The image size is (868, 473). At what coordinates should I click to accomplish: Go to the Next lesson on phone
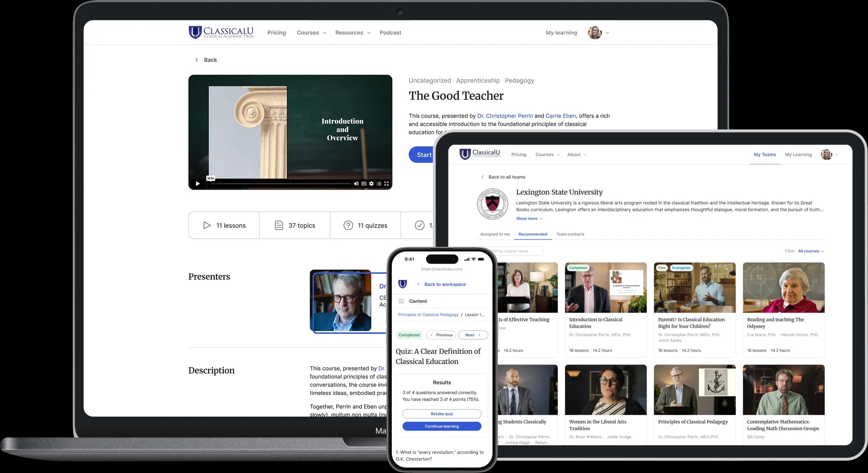coord(473,335)
